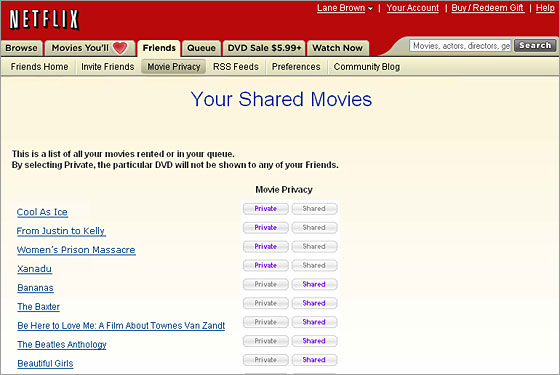Set Cool As Ice to Shared
The image size is (560, 375).
[314, 209]
